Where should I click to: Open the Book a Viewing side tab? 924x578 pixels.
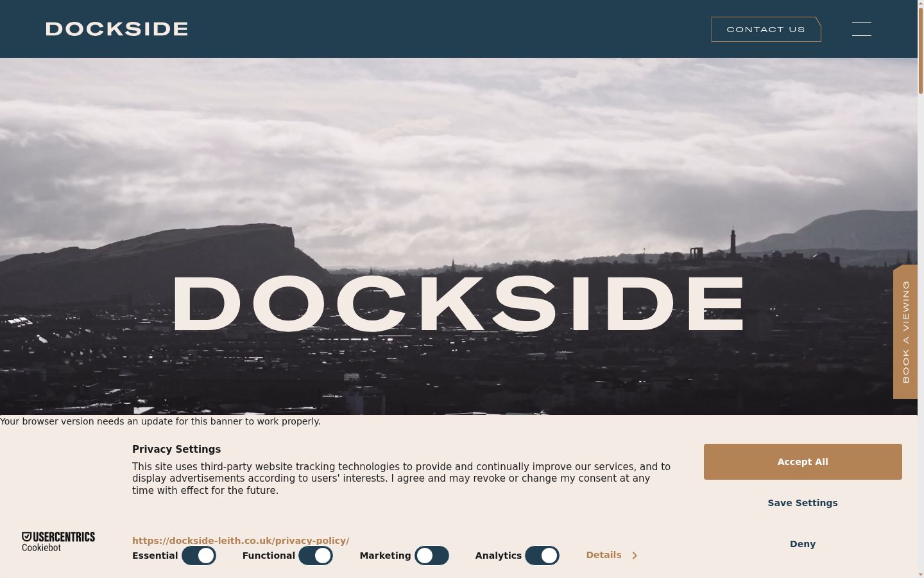point(905,331)
